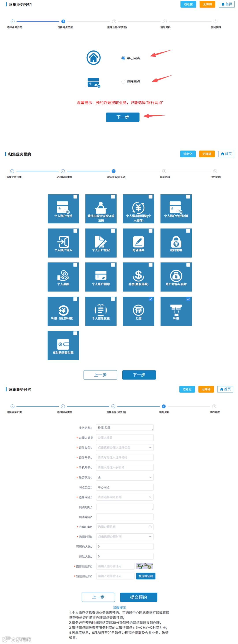
Task: Tick the checkbox on 个人账户转入 tile
Action: tap(75, 231)
